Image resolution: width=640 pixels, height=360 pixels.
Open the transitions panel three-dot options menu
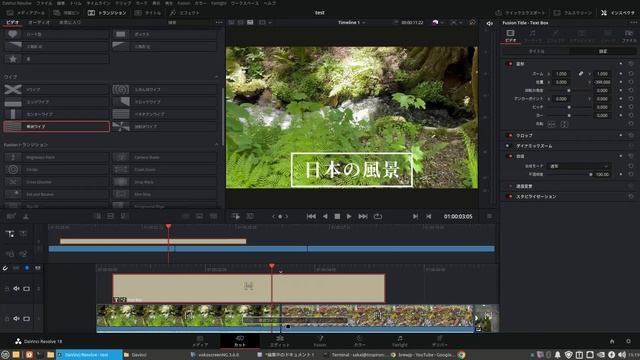[x=219, y=22]
